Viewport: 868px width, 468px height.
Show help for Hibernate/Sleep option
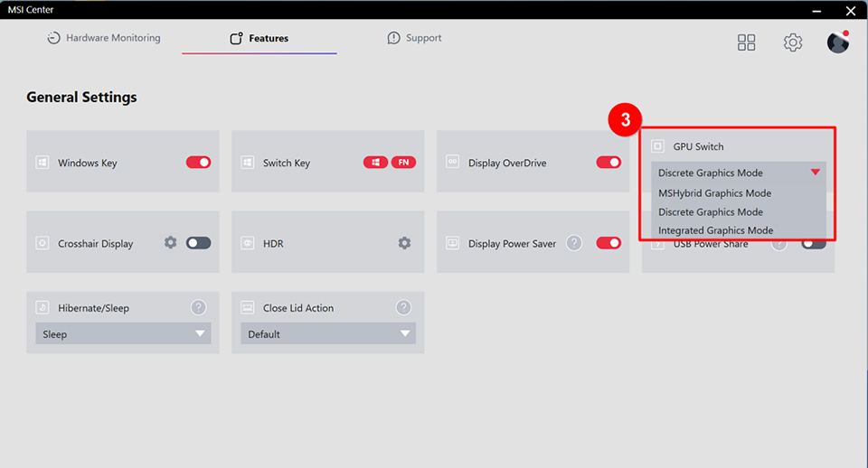tap(199, 307)
